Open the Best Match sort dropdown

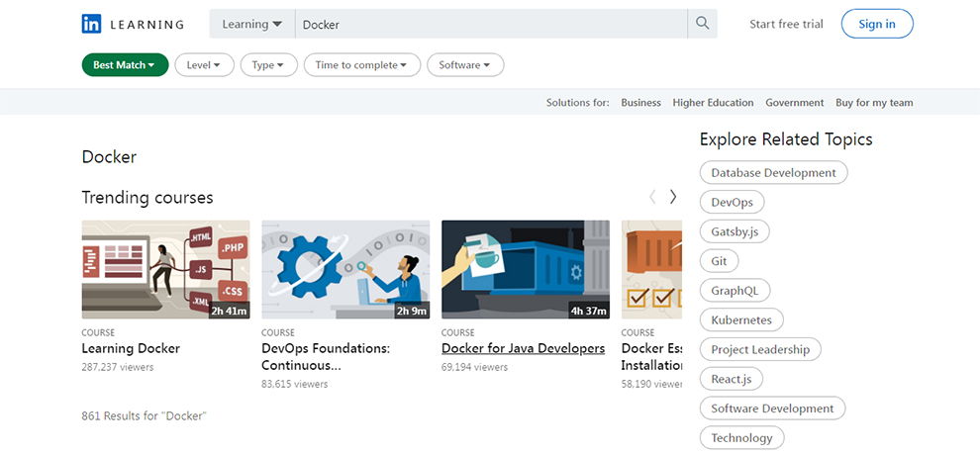[x=125, y=65]
